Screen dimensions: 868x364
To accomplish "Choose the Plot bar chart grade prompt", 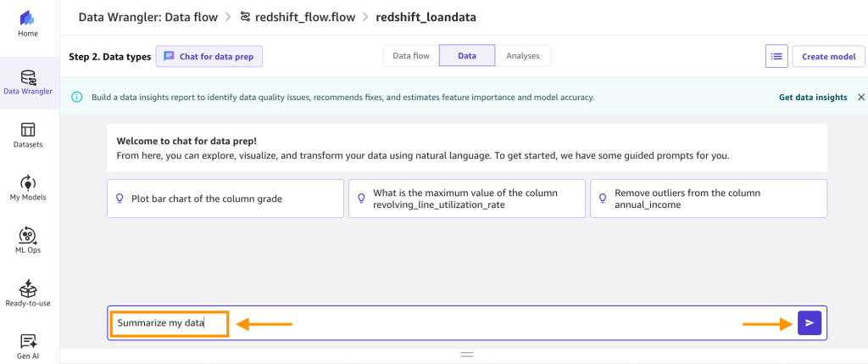I will 225,199.
